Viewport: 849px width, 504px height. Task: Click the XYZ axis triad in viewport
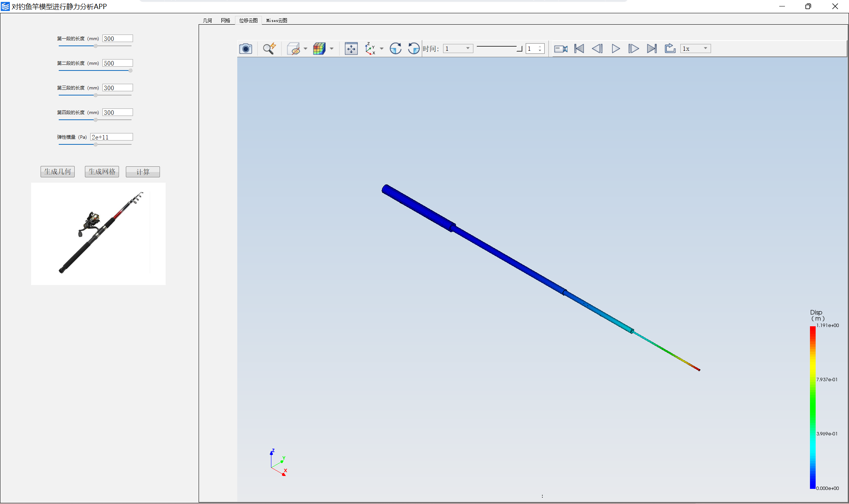click(x=279, y=462)
